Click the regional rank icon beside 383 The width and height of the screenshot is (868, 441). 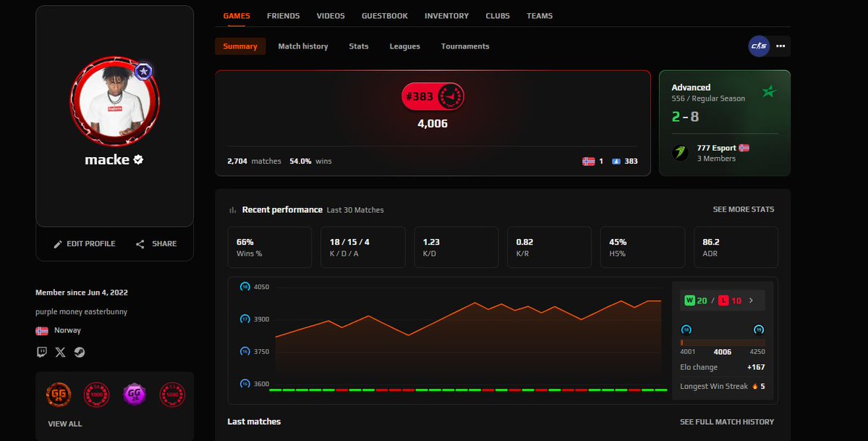pyautogui.click(x=616, y=161)
